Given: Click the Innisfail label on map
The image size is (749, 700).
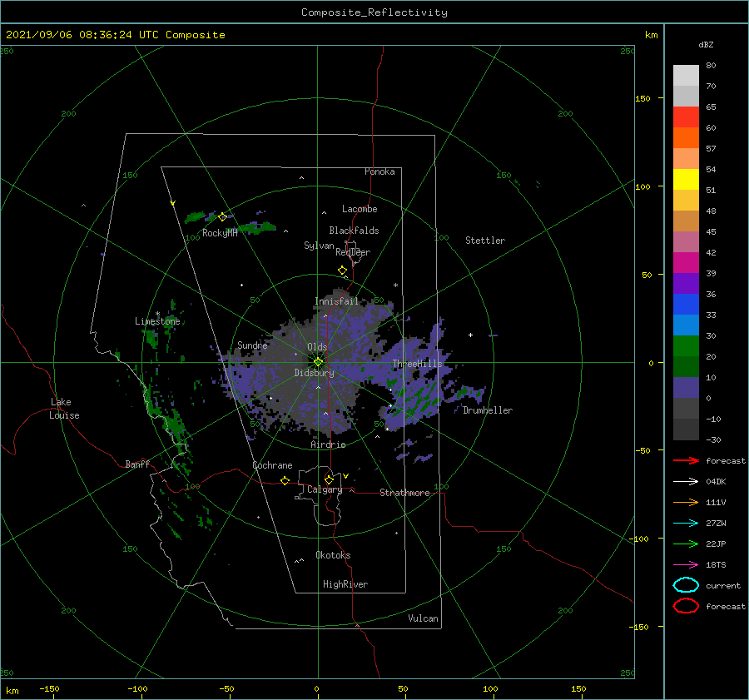Looking at the screenshot, I should tap(336, 301).
